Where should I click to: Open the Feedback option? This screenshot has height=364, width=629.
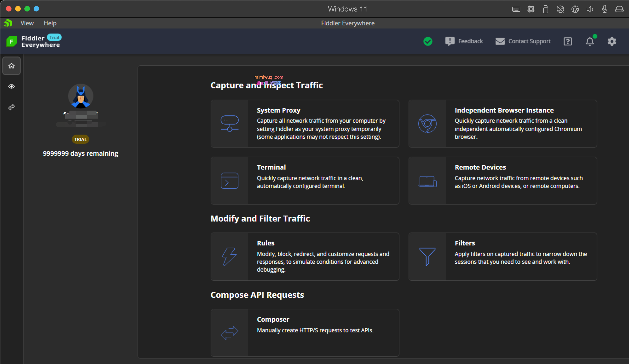464,41
